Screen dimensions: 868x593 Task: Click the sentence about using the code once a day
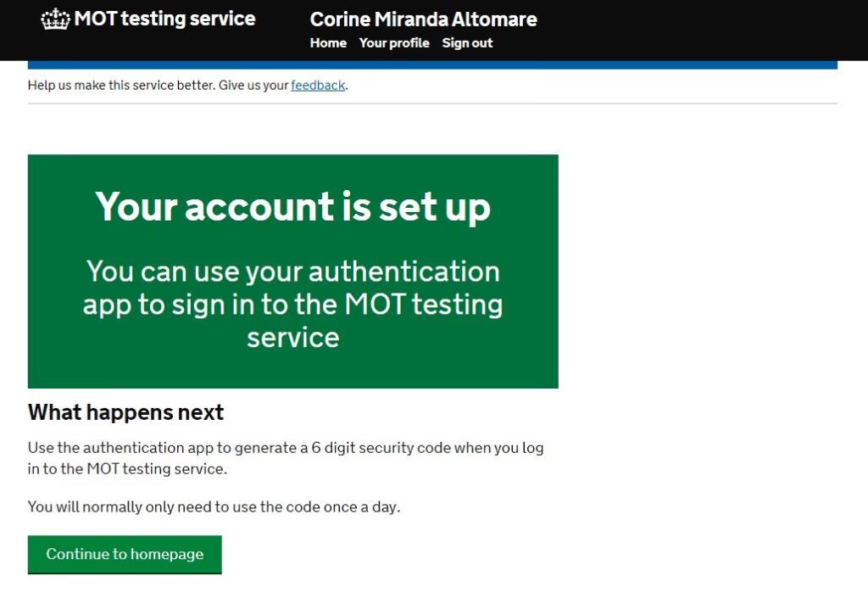[x=214, y=506]
